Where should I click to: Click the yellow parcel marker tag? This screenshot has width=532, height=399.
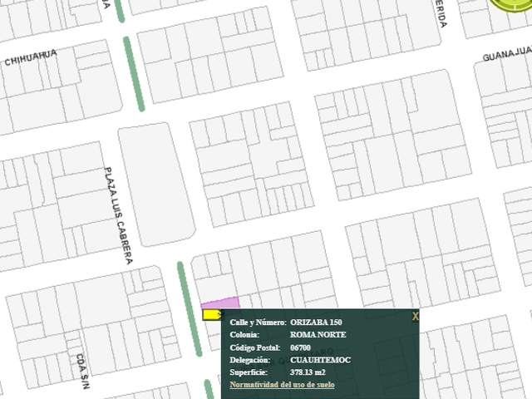(212, 314)
